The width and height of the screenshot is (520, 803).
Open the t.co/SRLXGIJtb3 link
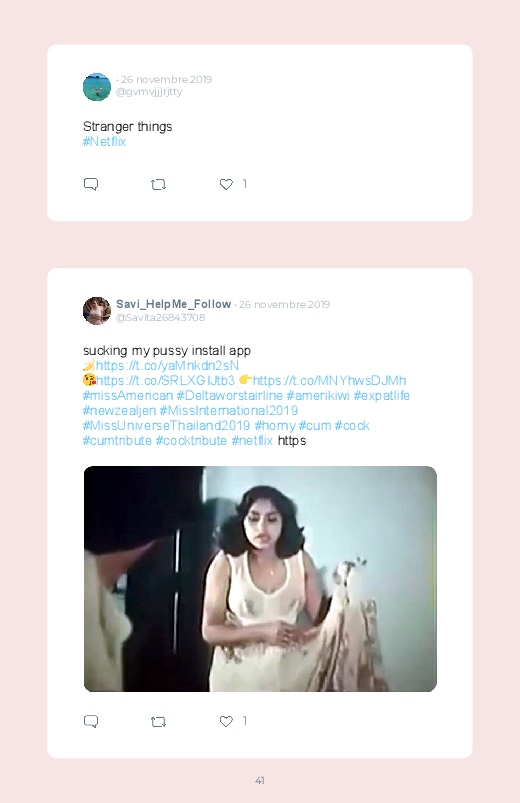[165, 381]
